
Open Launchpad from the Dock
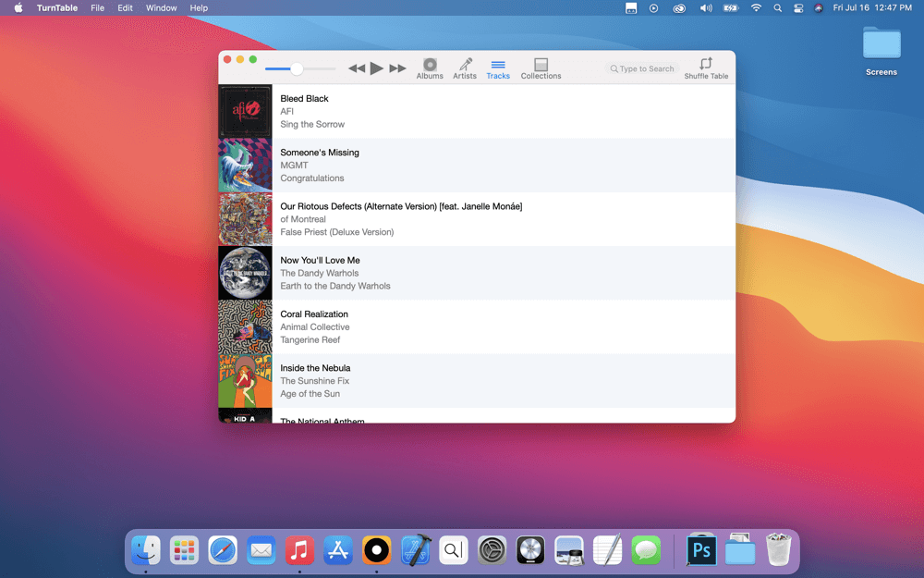coord(184,551)
